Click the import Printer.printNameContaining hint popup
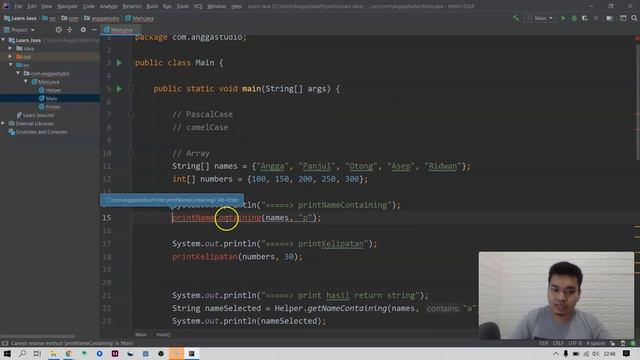 pos(172,200)
